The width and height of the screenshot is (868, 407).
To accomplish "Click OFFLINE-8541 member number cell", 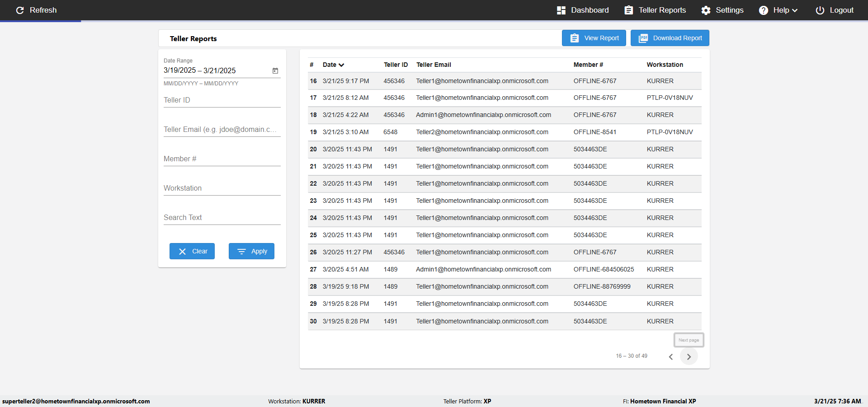I will tap(595, 132).
